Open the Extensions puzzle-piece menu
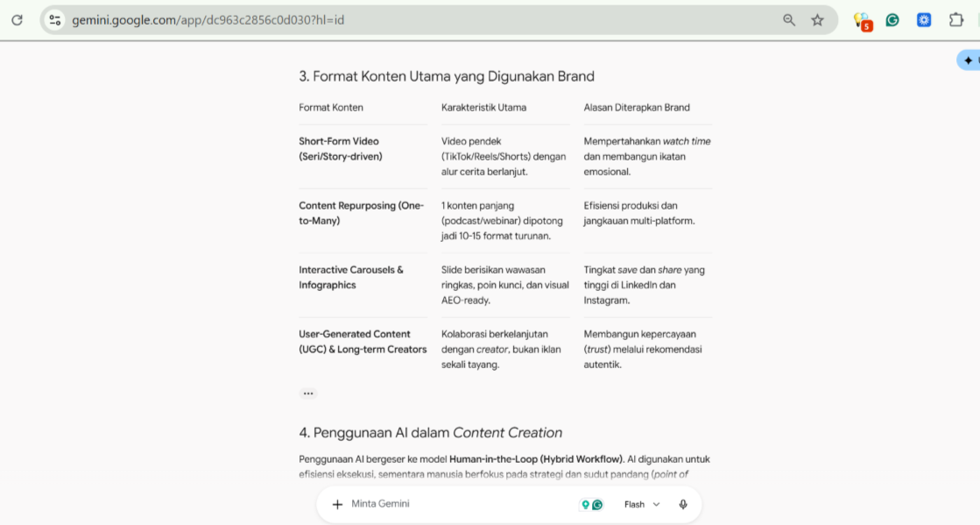Viewport: 980px width, 525px height. [955, 20]
